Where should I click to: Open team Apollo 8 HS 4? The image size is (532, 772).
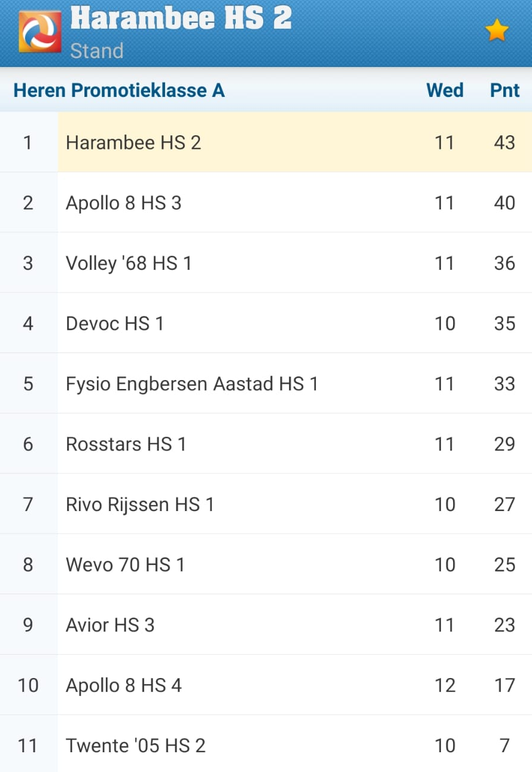click(123, 685)
